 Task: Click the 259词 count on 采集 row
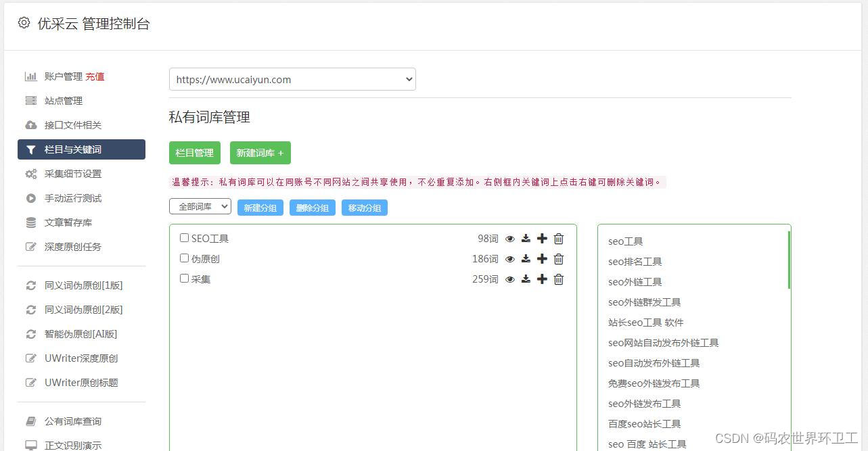485,279
